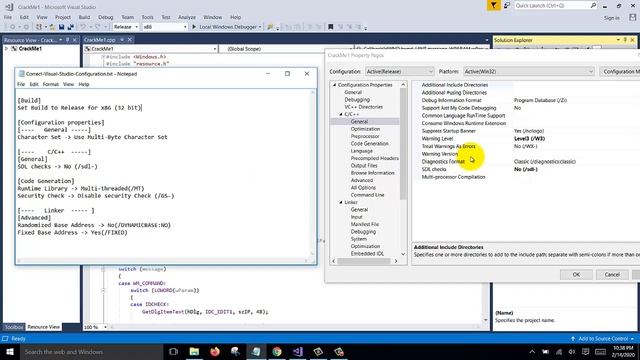Start the Local Windows Debugger
This screenshot has height=360, width=640.
(227, 27)
